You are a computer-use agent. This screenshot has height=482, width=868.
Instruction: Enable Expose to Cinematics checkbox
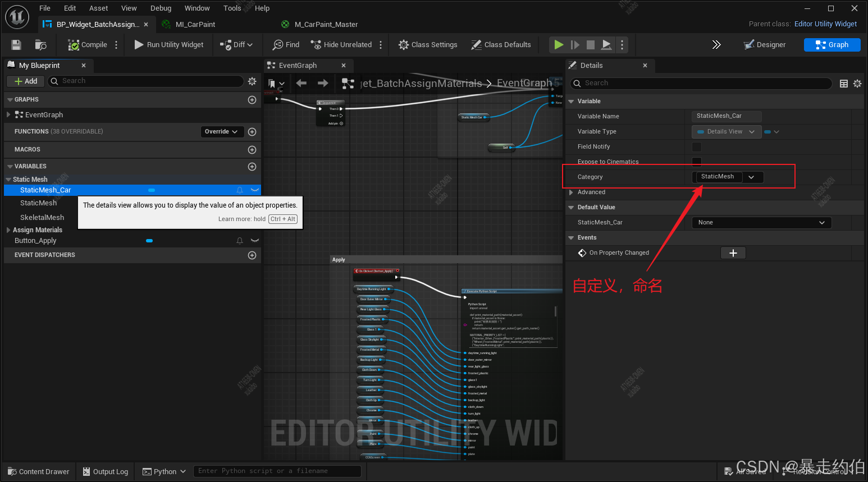pos(697,162)
